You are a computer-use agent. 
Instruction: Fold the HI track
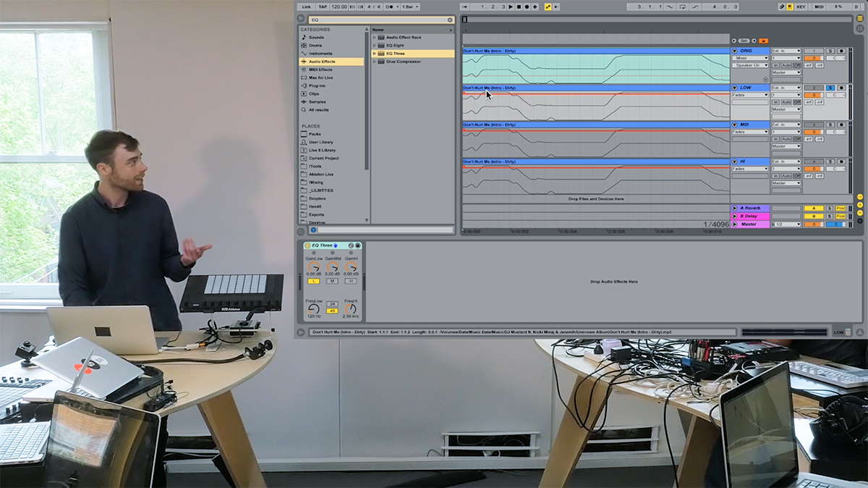click(734, 161)
